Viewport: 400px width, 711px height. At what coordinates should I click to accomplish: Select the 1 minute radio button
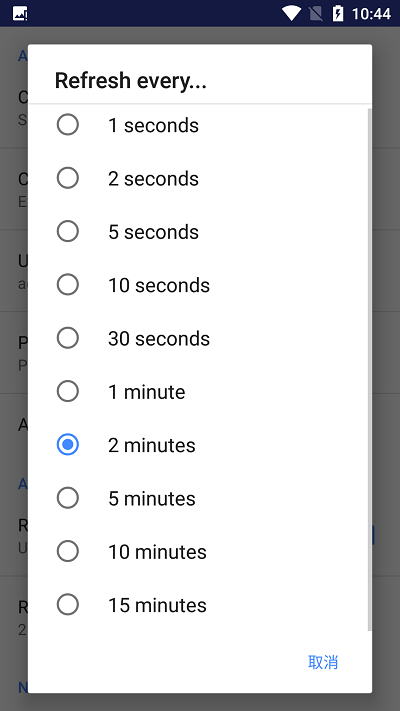(68, 391)
